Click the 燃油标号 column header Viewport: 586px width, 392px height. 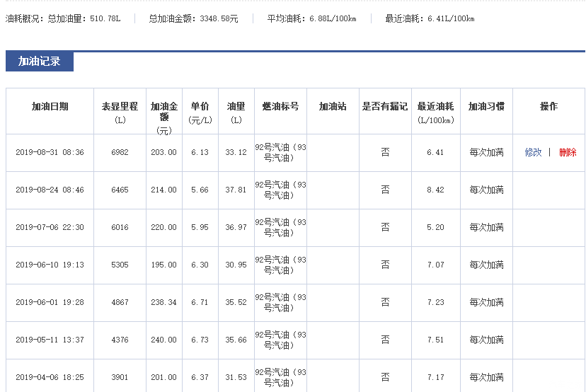[x=280, y=106]
